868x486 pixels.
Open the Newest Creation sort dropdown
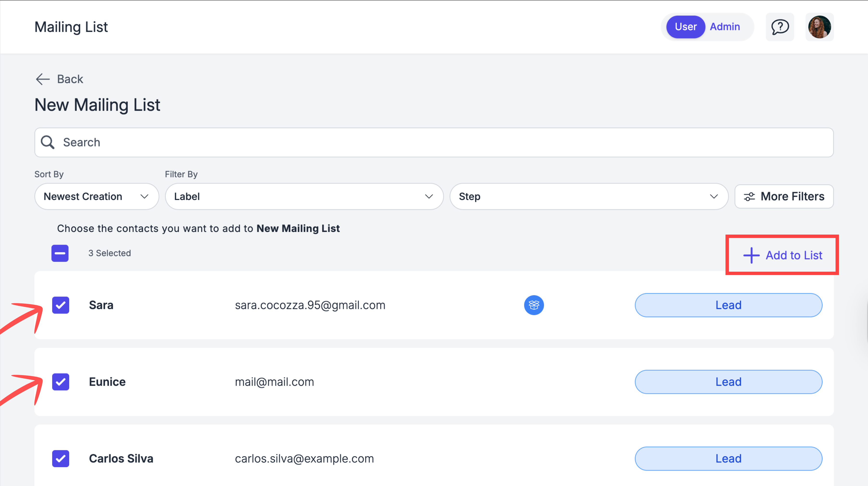coord(97,197)
